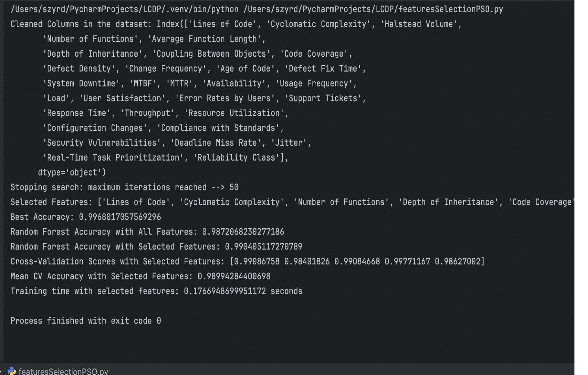Click 'Random Forest Accuracy with Selected Features' line

click(156, 247)
